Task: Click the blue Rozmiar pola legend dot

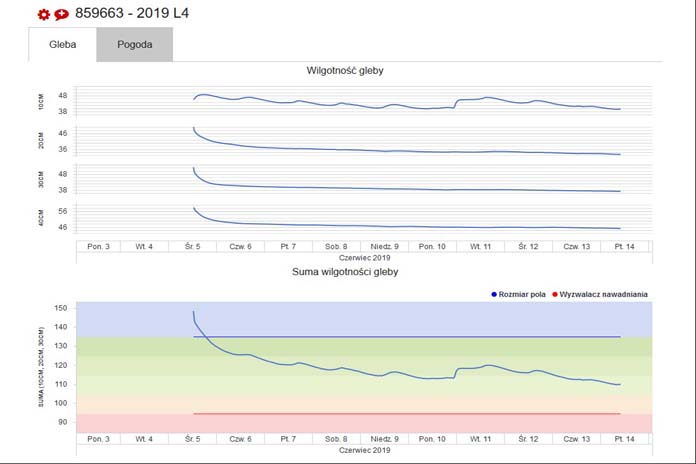Action: click(x=494, y=294)
